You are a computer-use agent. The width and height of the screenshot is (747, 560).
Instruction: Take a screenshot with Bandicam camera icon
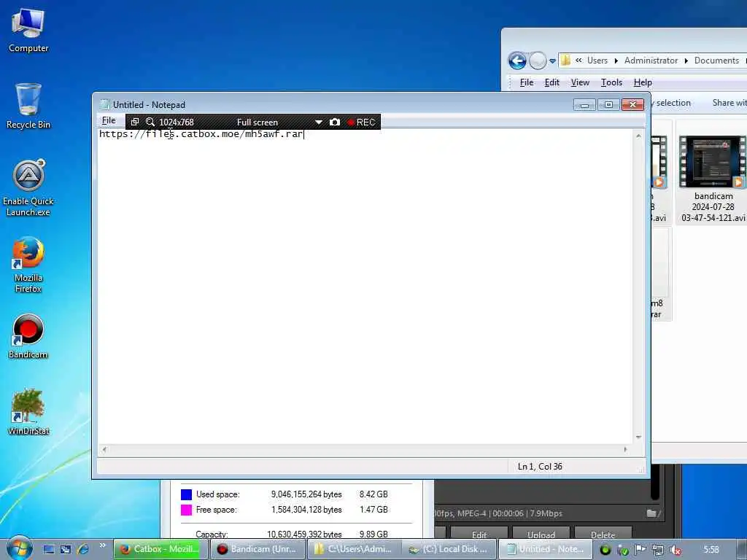click(335, 122)
